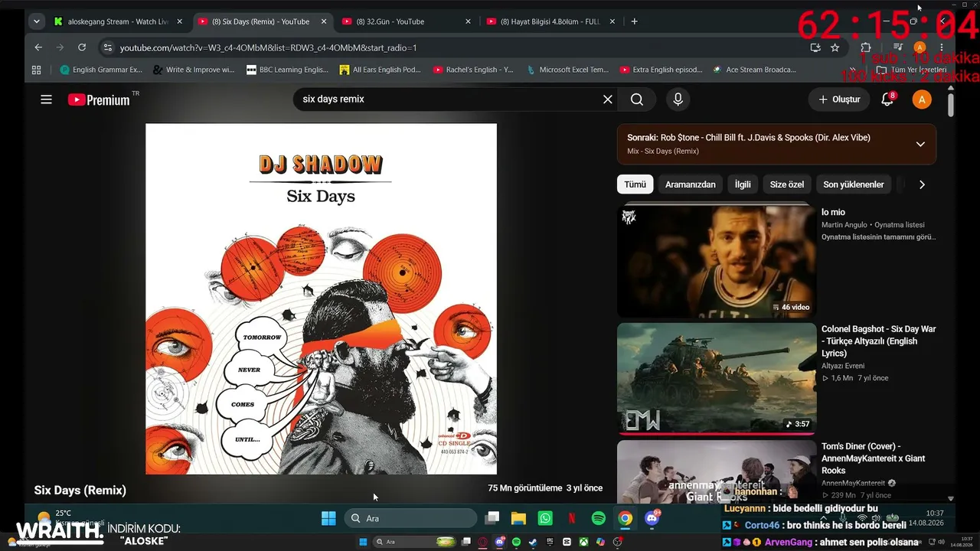The height and width of the screenshot is (551, 980).
Task: Reload the current page
Action: pyautogui.click(x=82, y=47)
